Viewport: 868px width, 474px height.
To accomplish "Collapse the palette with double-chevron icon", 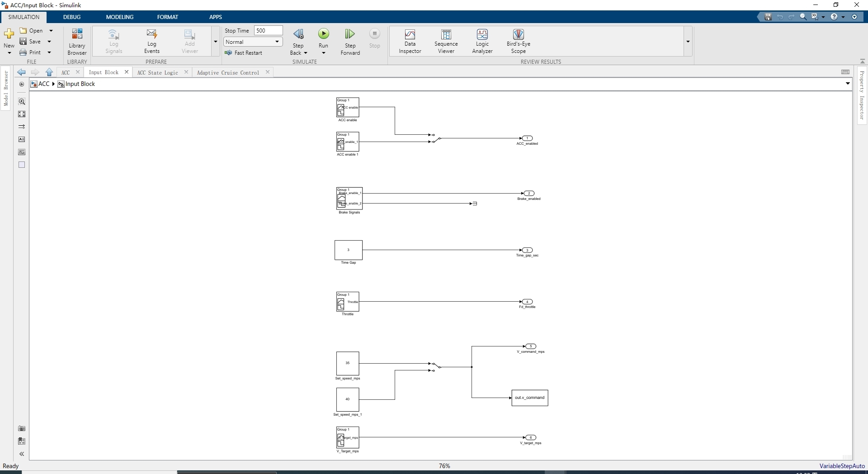I will click(22, 454).
